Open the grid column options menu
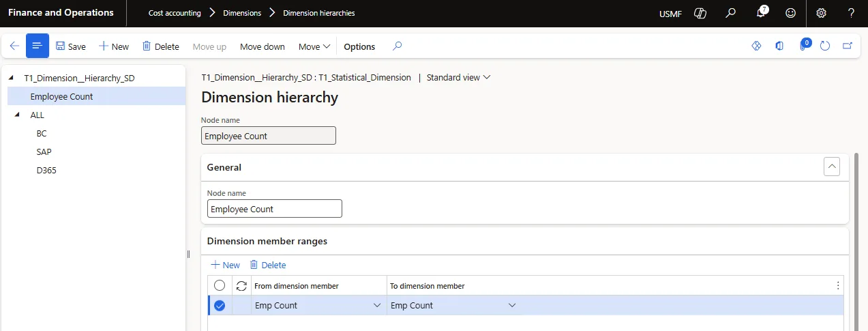This screenshot has width=868, height=331. [838, 286]
